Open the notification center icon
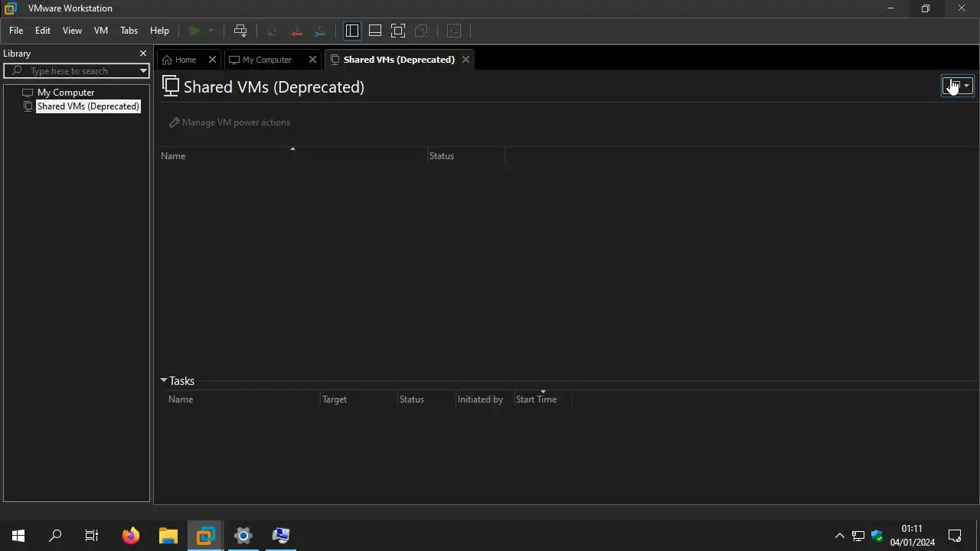980x551 pixels. (x=955, y=536)
